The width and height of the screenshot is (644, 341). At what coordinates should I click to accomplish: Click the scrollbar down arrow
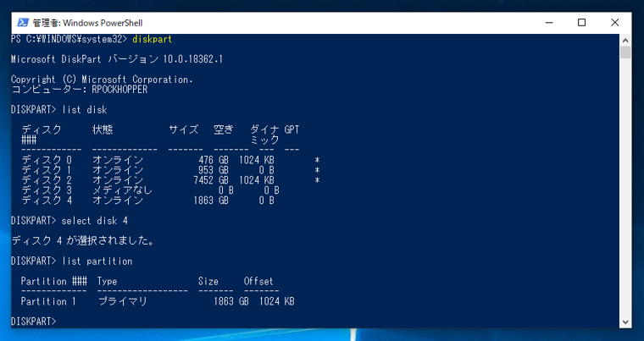[625, 322]
